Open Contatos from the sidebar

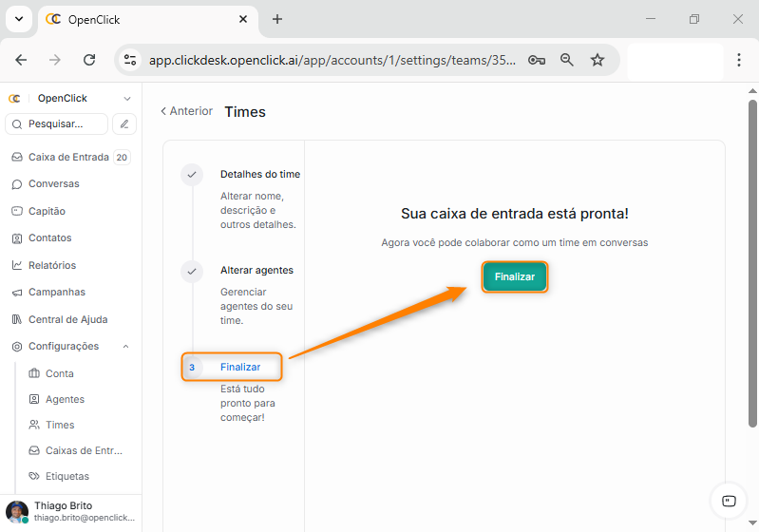coord(49,237)
